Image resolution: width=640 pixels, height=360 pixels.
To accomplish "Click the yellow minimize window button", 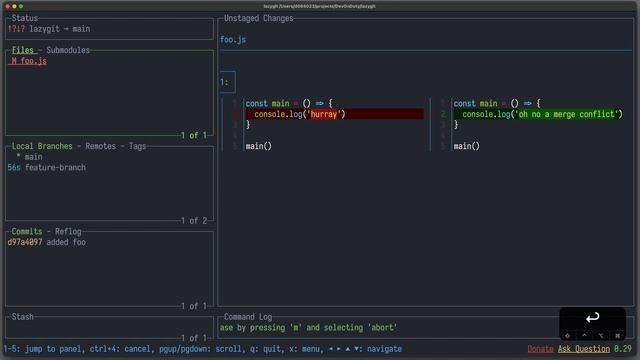I will point(14,7).
